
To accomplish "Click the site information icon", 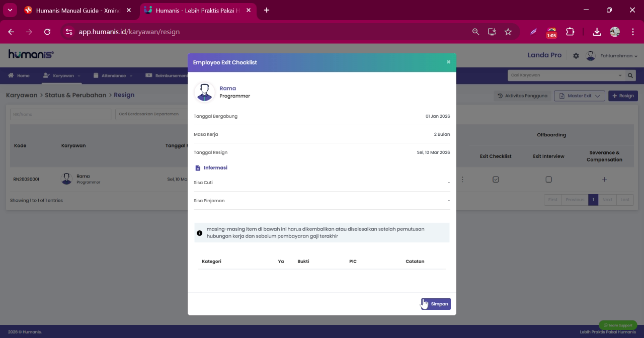I will tap(69, 32).
